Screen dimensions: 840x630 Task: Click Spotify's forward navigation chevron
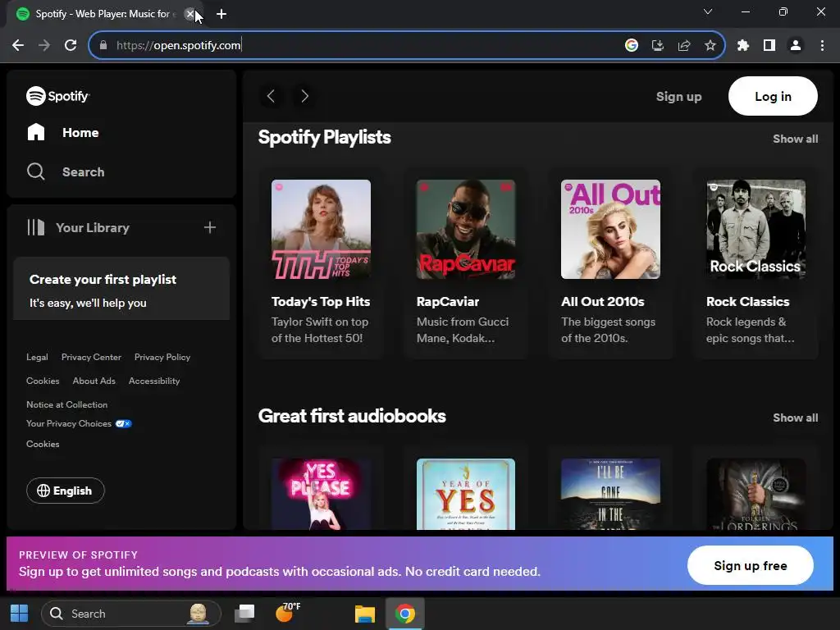point(304,97)
